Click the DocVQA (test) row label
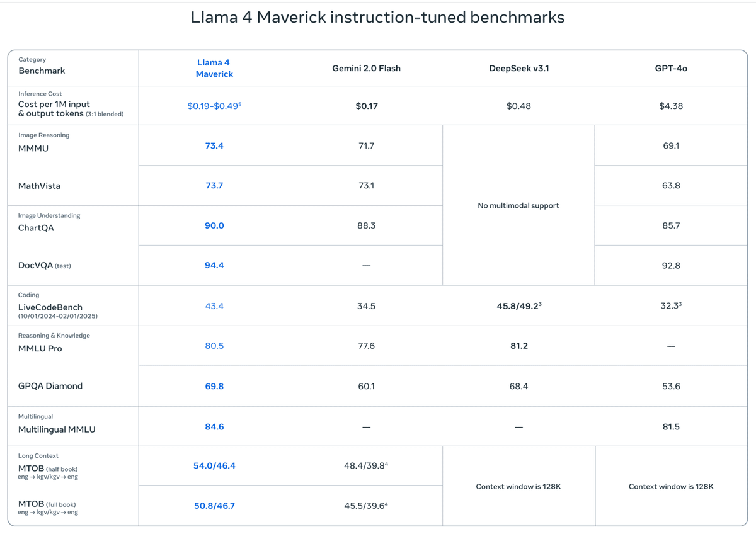The image size is (756, 534). (x=45, y=265)
